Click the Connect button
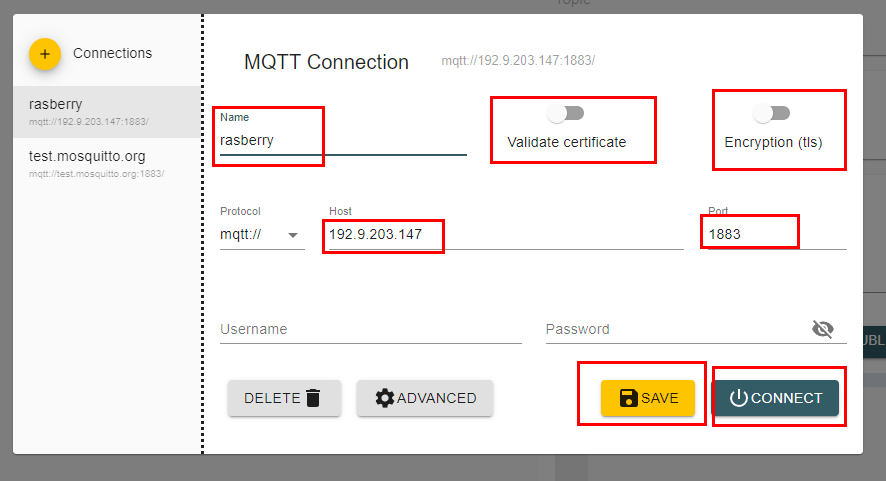886x481 pixels. tap(775, 398)
